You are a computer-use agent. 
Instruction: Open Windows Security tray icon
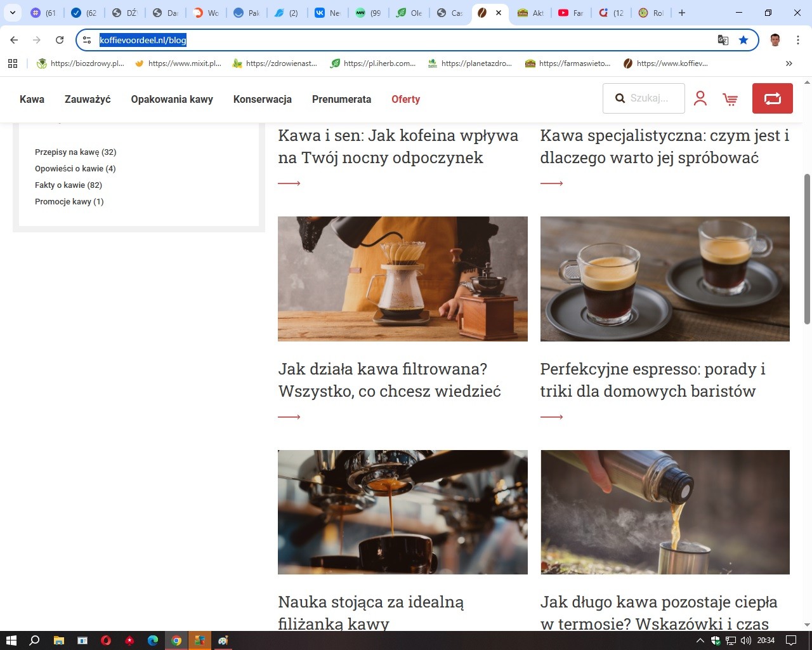(x=716, y=640)
